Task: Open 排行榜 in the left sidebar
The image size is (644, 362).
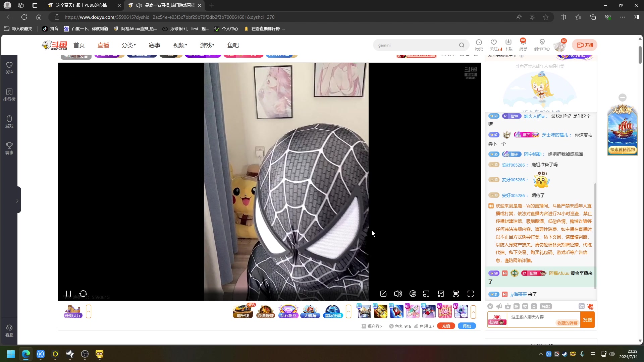Action: point(9,95)
